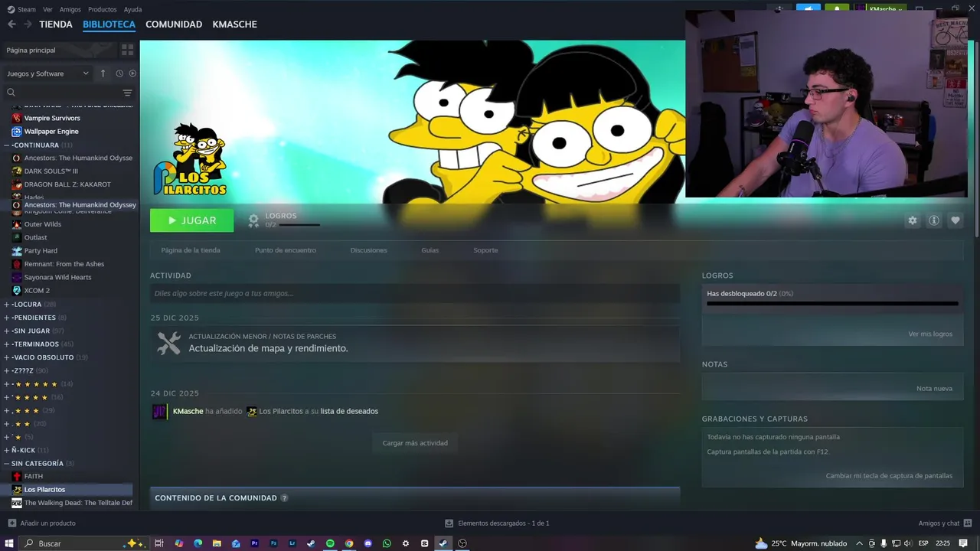
Task: Open game settings gear for Los Pilarcitos
Action: [x=912, y=220]
